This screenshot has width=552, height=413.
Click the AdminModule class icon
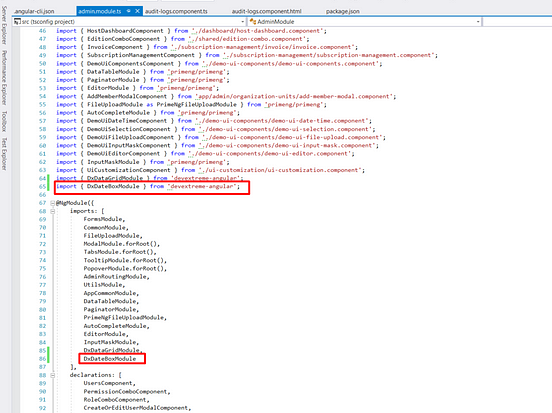[x=252, y=22]
